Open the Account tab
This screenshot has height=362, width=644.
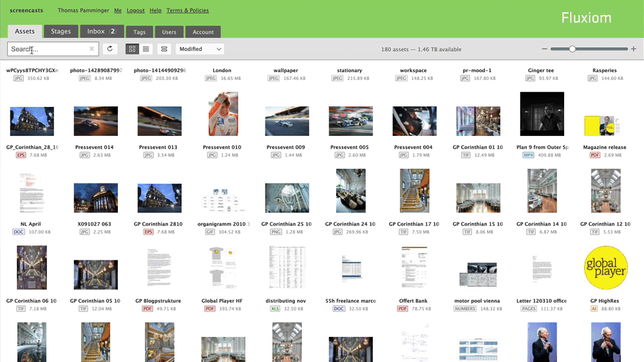(x=203, y=32)
